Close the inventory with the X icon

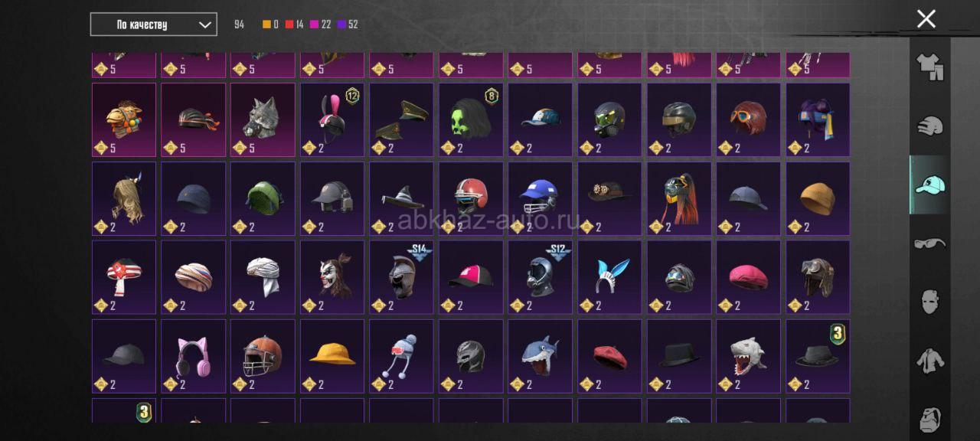(926, 19)
